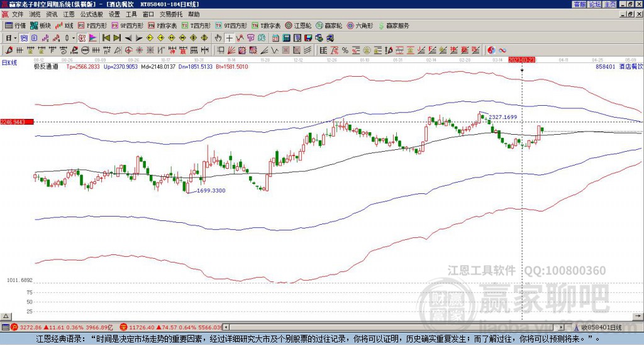644x345 pixels.
Task: Toggle the 权 adjustment button
Action: pos(82,38)
